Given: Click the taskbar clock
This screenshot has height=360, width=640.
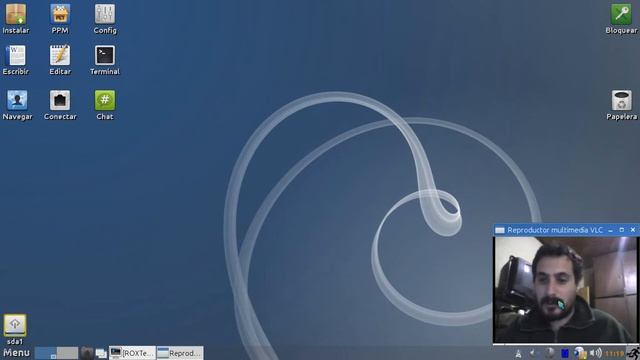Looking at the screenshot, I should click(x=614, y=353).
